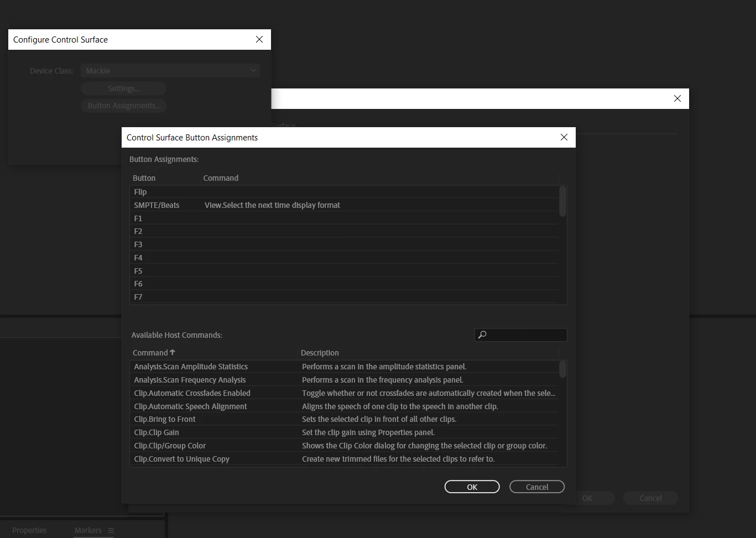756x538 pixels.
Task: Click description 'Performs a scan in the amplitude statistics panel.'
Action: 384,367
